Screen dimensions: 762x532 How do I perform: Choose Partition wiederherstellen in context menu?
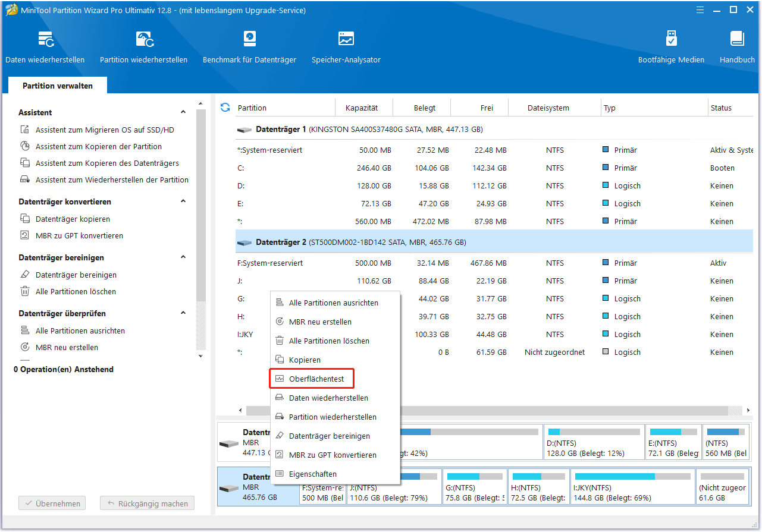click(x=335, y=417)
